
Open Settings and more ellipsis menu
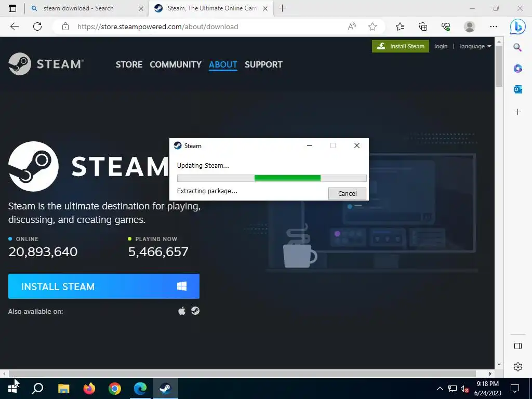tap(494, 26)
